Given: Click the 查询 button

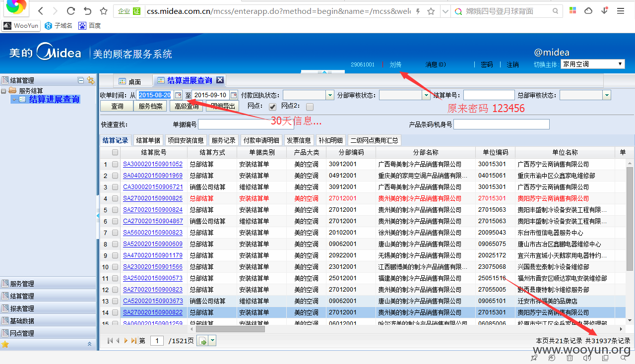Looking at the screenshot, I should coord(117,106).
